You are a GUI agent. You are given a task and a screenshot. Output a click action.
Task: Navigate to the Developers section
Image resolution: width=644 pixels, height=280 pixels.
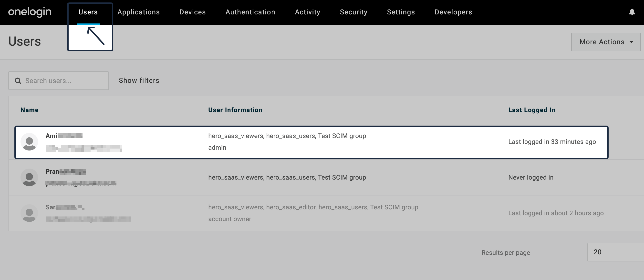453,12
